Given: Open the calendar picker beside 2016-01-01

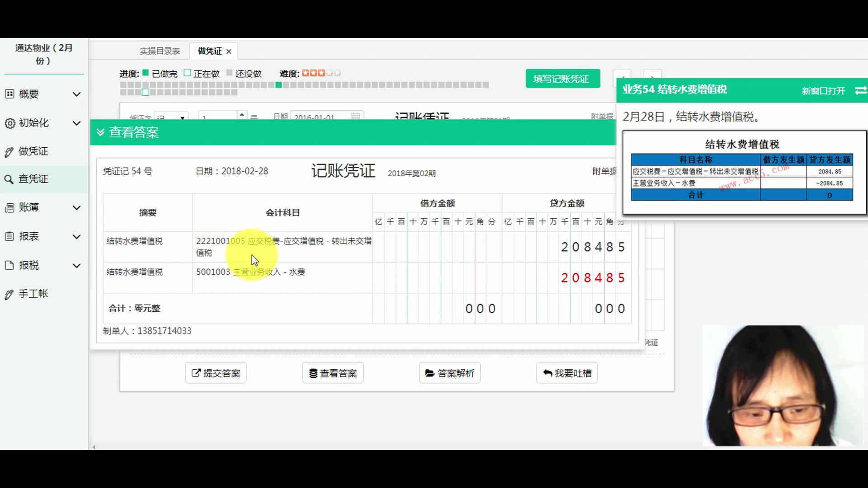Looking at the screenshot, I should tap(355, 116).
